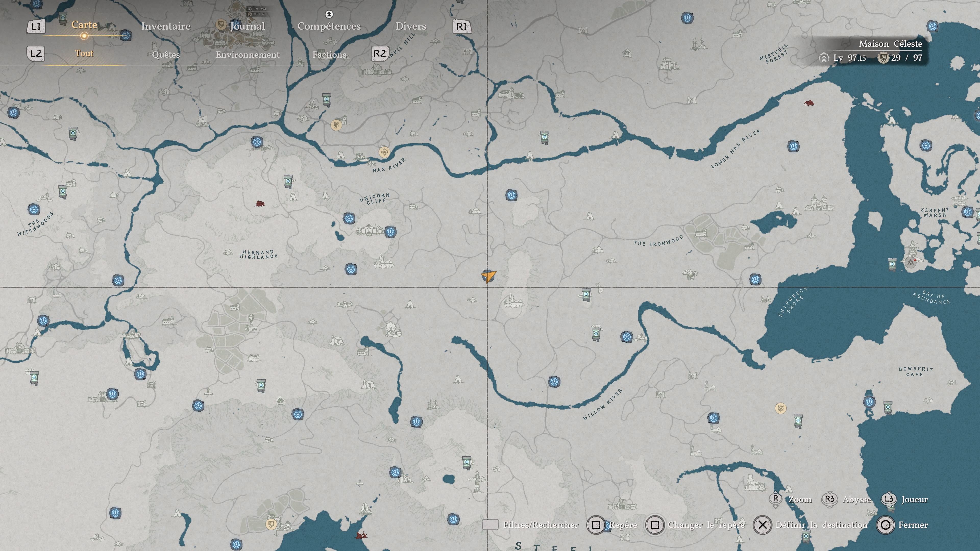Click the L2 trigger icon
980x551 pixels.
36,54
